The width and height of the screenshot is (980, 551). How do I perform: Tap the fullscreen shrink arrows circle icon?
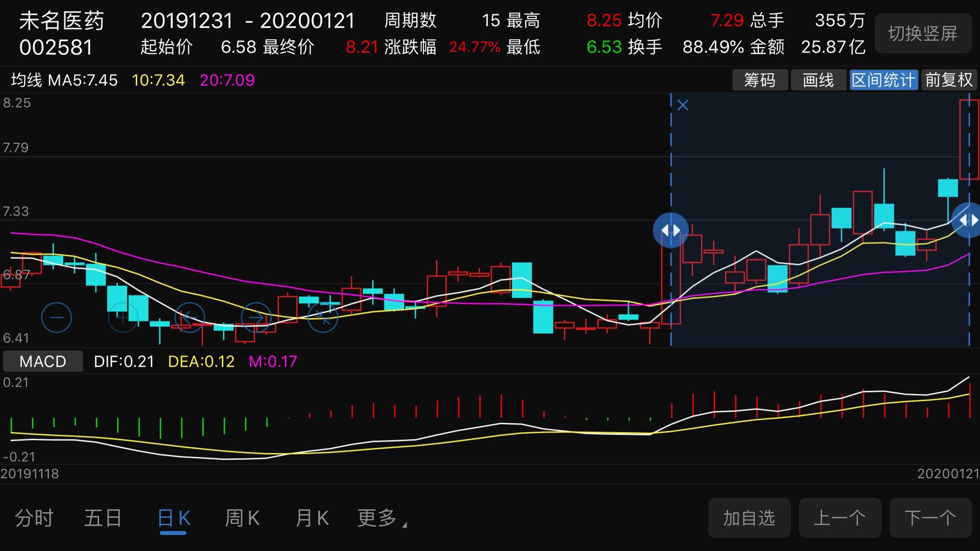(x=323, y=318)
